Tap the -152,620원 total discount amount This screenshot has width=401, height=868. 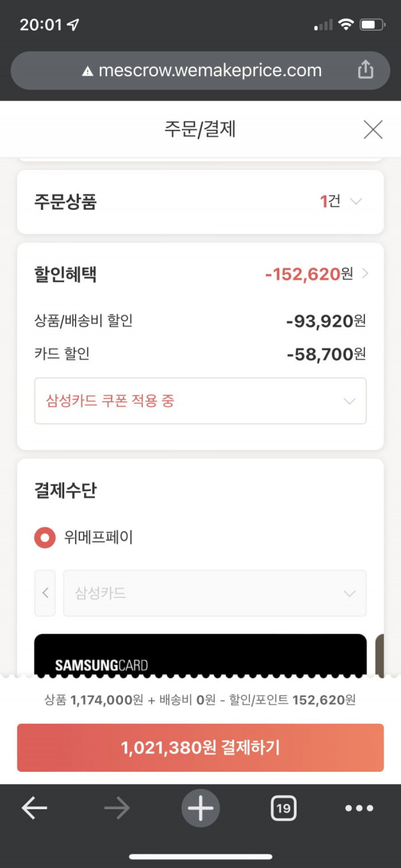tap(309, 274)
